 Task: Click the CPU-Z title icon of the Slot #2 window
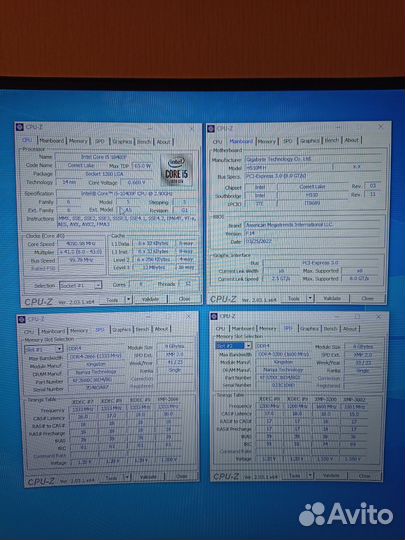click(x=214, y=316)
